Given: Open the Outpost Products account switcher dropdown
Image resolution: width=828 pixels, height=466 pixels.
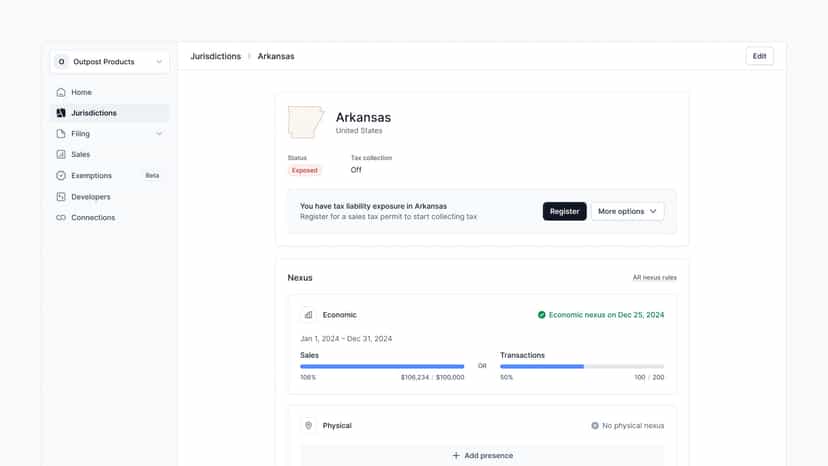Looking at the screenshot, I should 110,62.
